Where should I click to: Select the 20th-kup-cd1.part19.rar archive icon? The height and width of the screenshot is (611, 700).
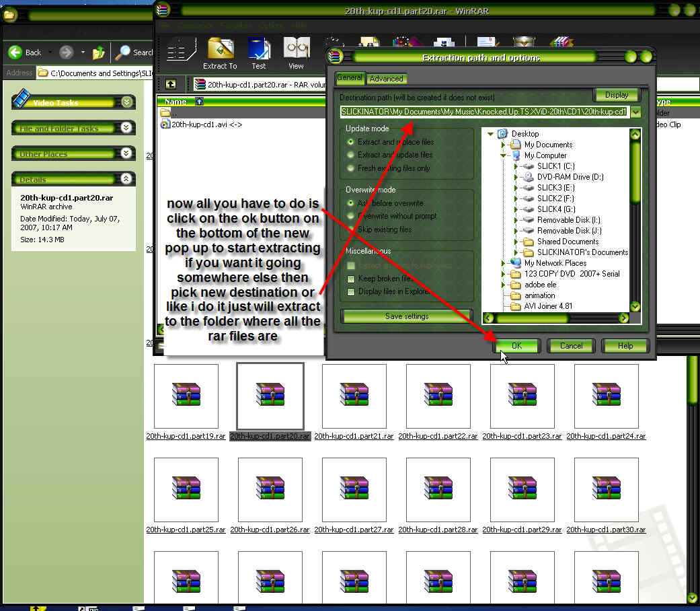186,395
